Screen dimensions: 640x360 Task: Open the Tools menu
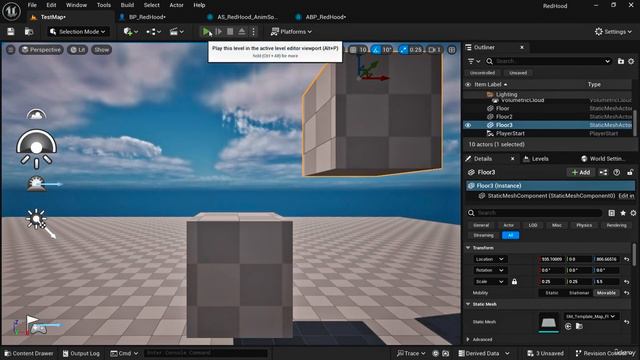[x=104, y=5]
